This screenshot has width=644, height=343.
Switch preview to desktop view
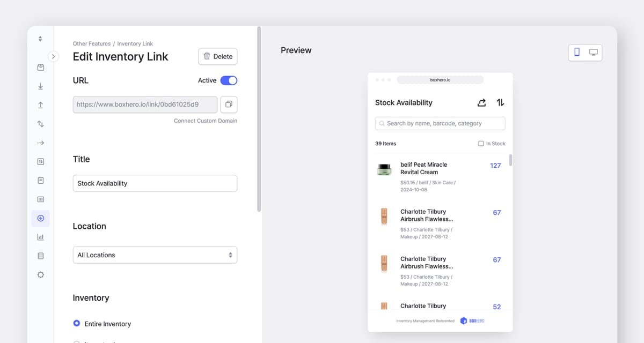pyautogui.click(x=594, y=52)
